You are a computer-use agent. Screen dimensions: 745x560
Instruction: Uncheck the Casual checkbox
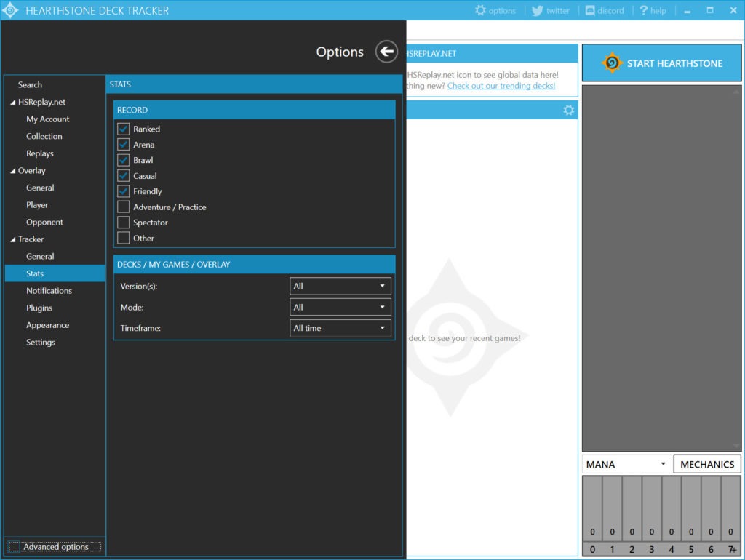tap(124, 176)
